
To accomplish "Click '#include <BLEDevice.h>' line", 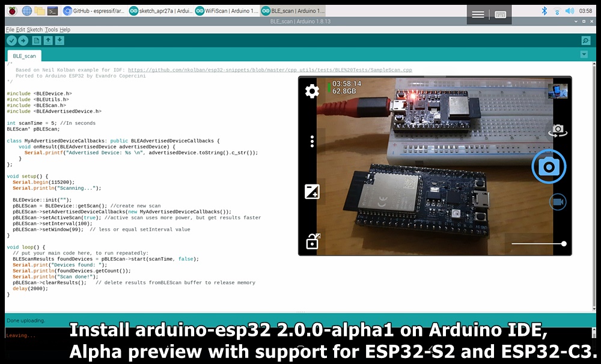I will (x=39, y=94).
